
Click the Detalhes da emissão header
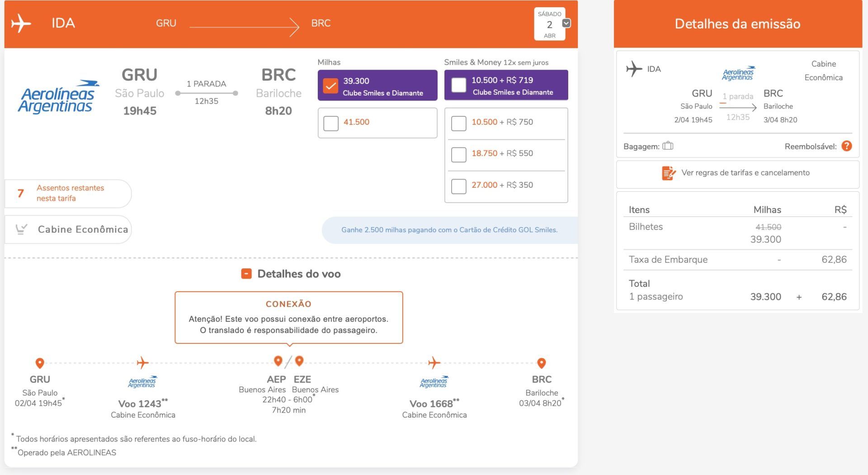pos(738,24)
